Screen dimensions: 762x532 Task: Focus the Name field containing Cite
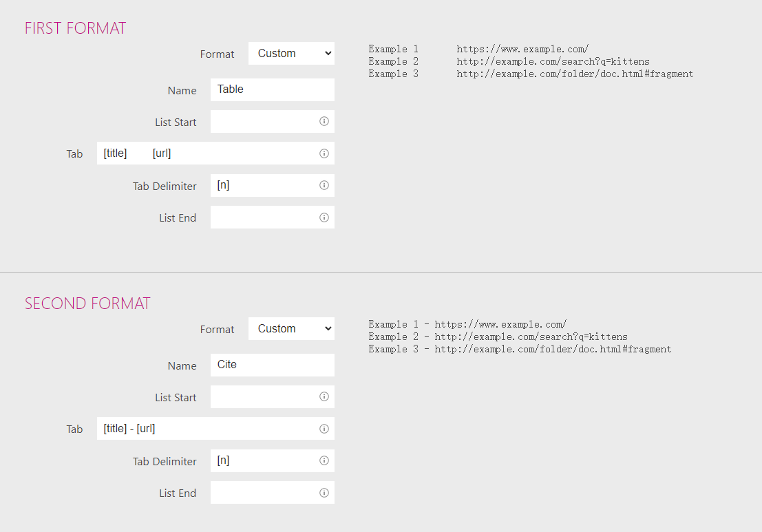pos(272,365)
